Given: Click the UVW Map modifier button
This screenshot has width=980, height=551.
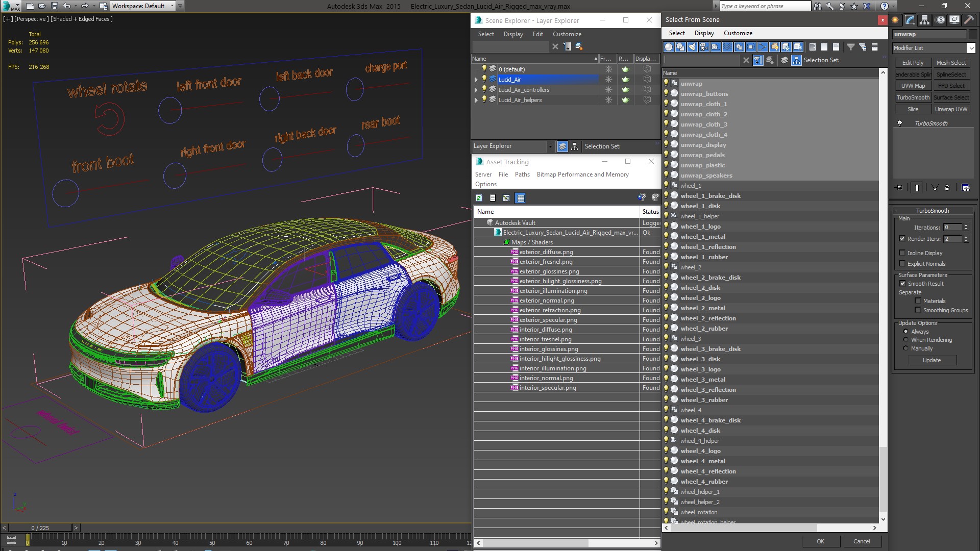Looking at the screenshot, I should (x=913, y=86).
